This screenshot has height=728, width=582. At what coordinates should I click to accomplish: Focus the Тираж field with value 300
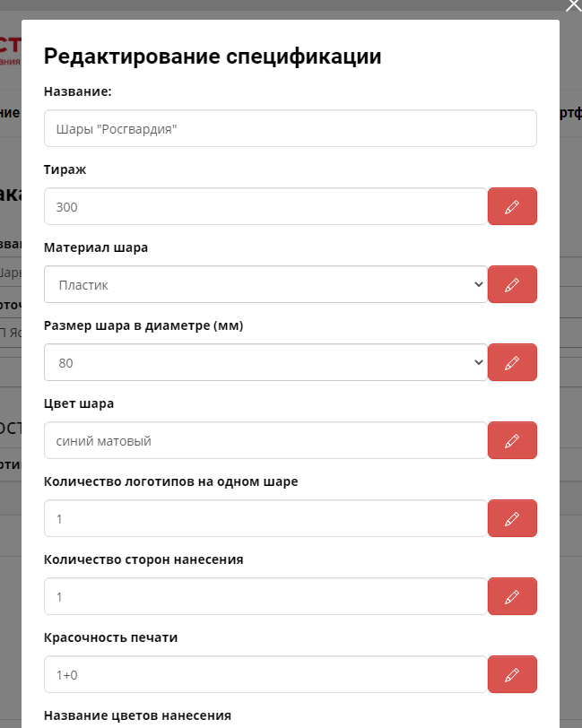(265, 207)
